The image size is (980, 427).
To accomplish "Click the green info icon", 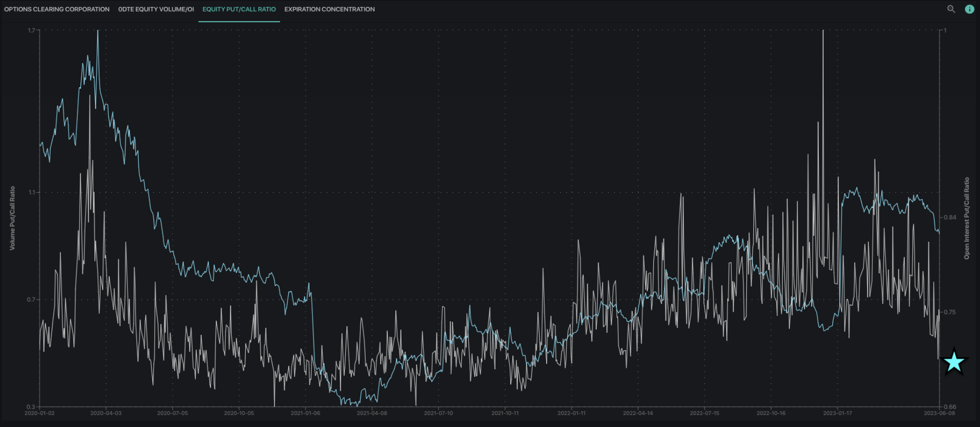I will (969, 9).
